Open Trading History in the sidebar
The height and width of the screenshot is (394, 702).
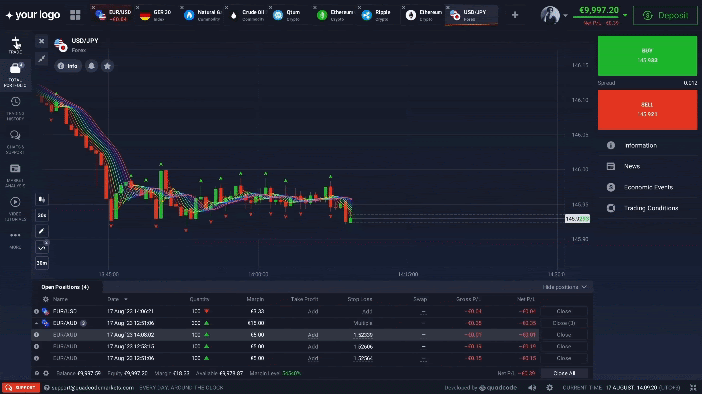pos(15,108)
